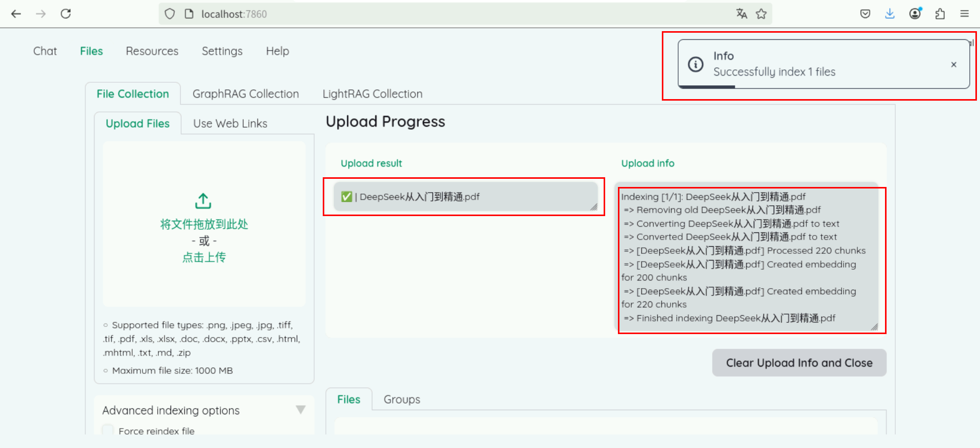Click the 将文件拖放到此处 drop zone text
The image size is (980, 448).
pyautogui.click(x=204, y=224)
